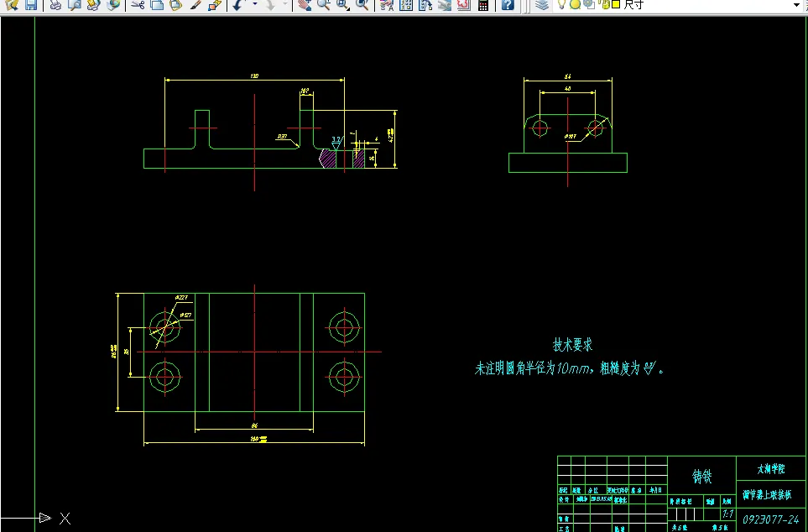
Task: Toggle the layer freeze sun icon
Action: 575,5
